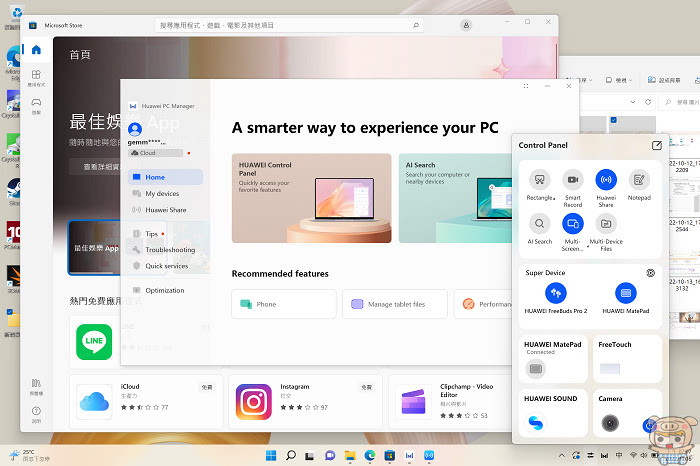Open Quick services in PC Manager sidebar
Screen dimensions: 700x466
(165, 266)
